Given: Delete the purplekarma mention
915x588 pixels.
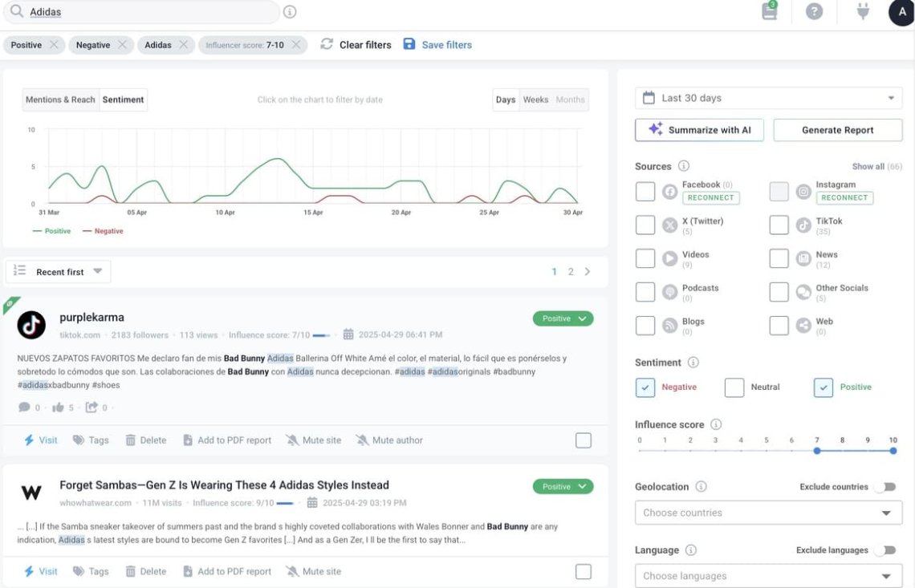Looking at the screenshot, I should coord(146,440).
